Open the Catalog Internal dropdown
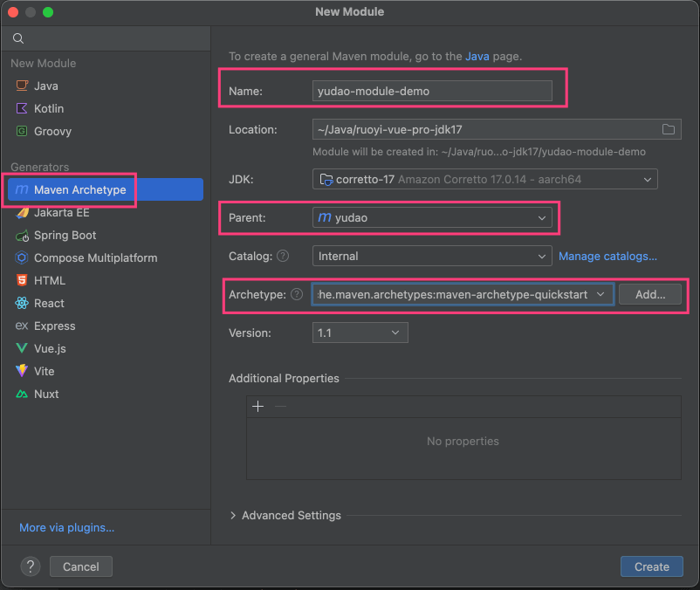 coord(432,257)
